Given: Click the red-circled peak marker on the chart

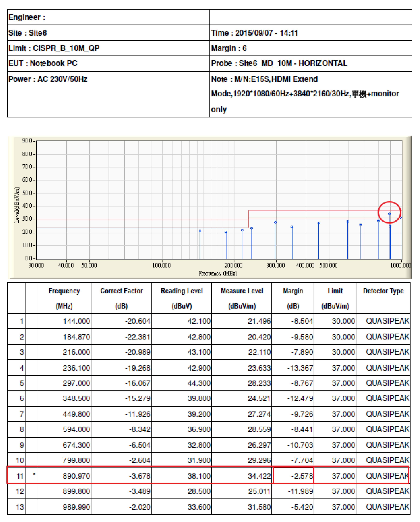Looking at the screenshot, I should pos(389,214).
